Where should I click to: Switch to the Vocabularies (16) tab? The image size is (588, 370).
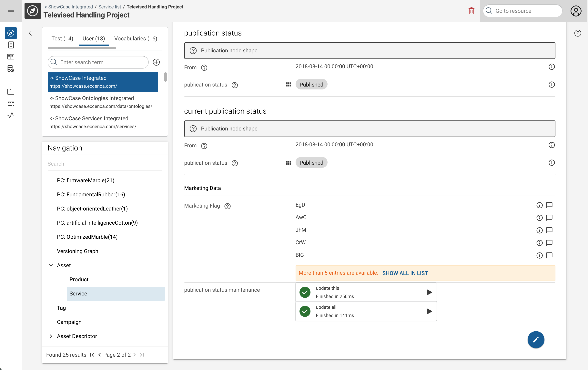pos(136,38)
